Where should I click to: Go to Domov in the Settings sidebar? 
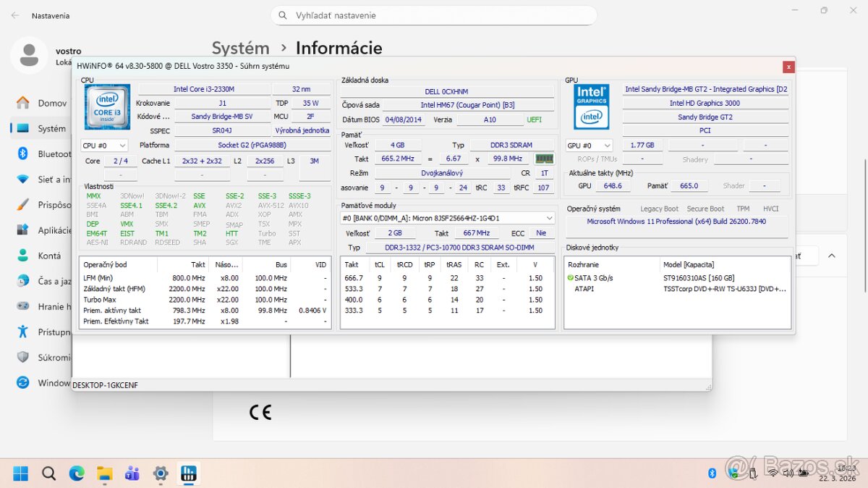pyautogui.click(x=45, y=102)
